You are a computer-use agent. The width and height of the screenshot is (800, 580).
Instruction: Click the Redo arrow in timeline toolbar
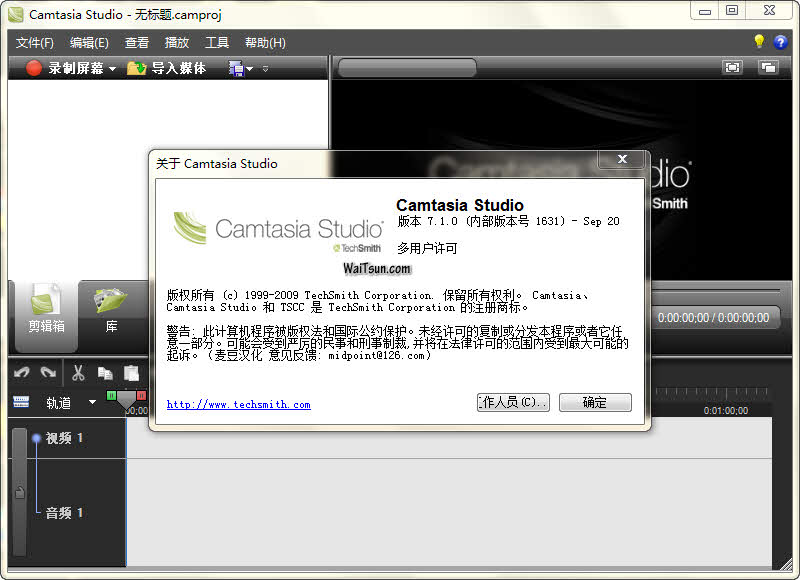48,373
